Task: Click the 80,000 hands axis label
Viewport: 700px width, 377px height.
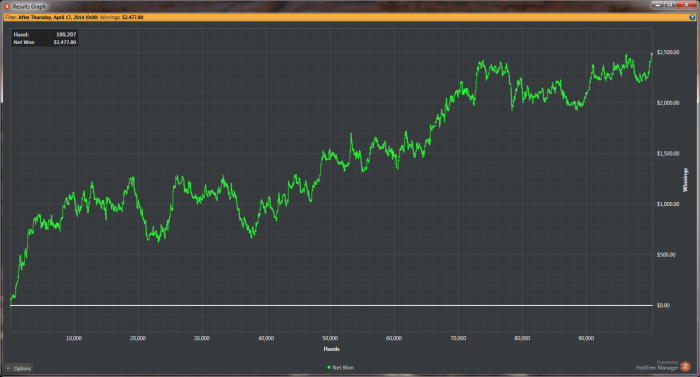Action: tap(522, 338)
